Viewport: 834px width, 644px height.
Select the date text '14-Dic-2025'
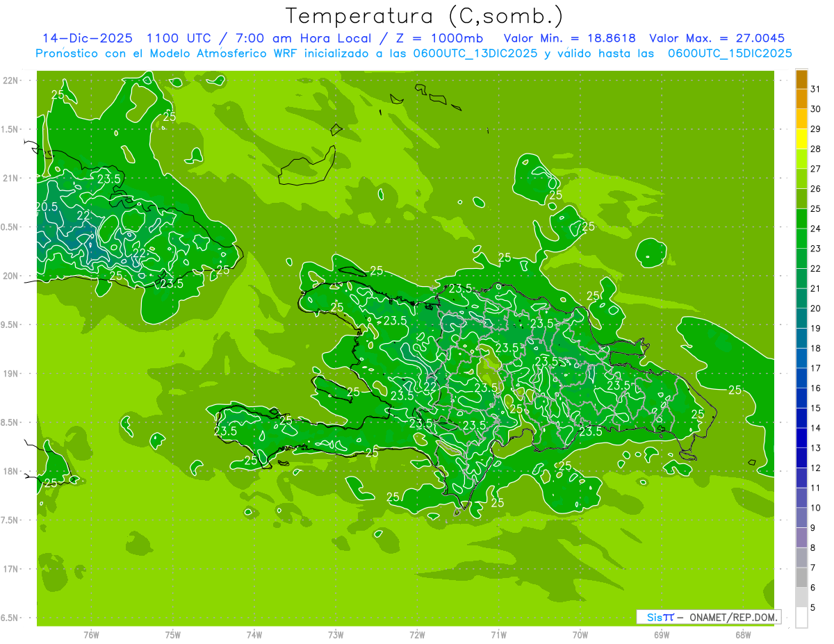click(x=89, y=38)
